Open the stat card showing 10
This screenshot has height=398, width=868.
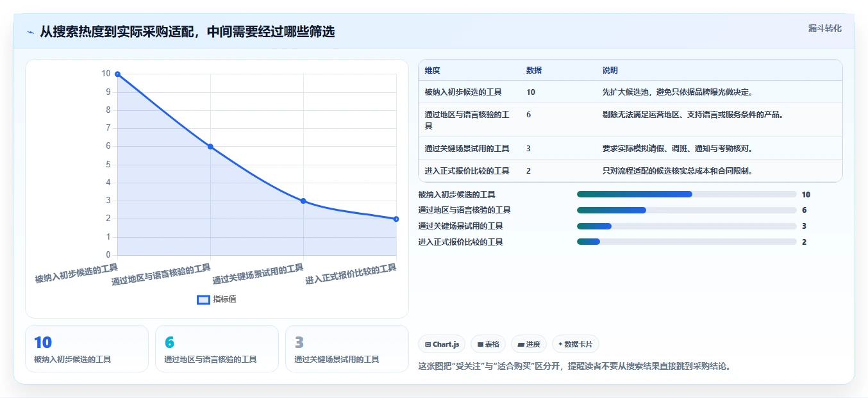tap(87, 349)
